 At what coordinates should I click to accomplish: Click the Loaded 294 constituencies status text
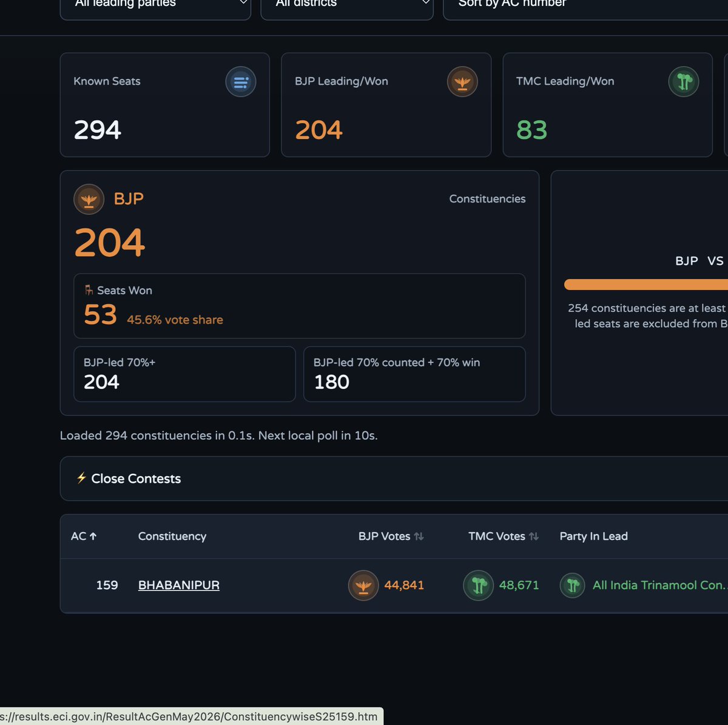[219, 436]
